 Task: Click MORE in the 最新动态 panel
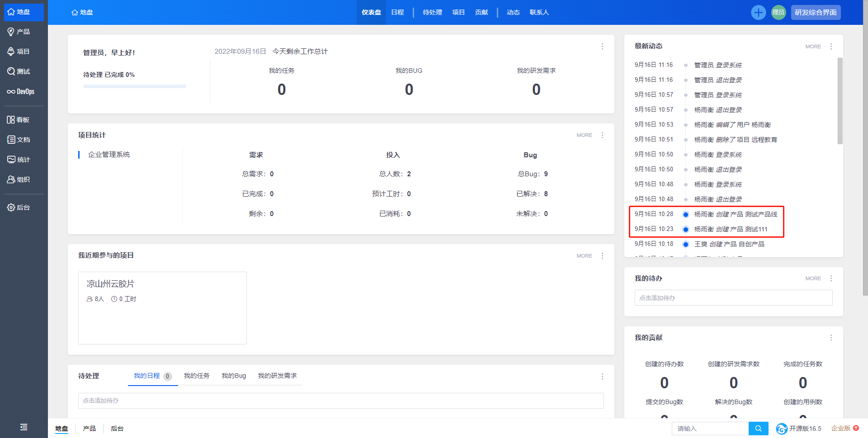click(x=813, y=47)
